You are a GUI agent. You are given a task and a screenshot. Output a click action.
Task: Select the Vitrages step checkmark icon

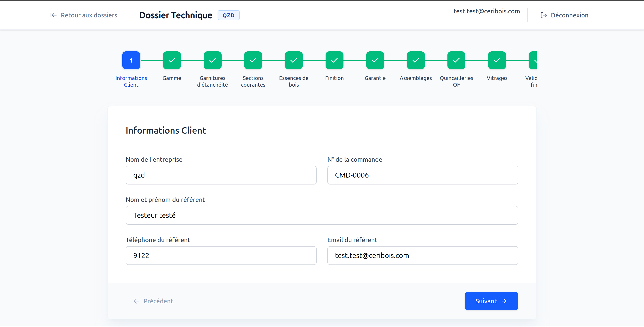[x=497, y=60]
